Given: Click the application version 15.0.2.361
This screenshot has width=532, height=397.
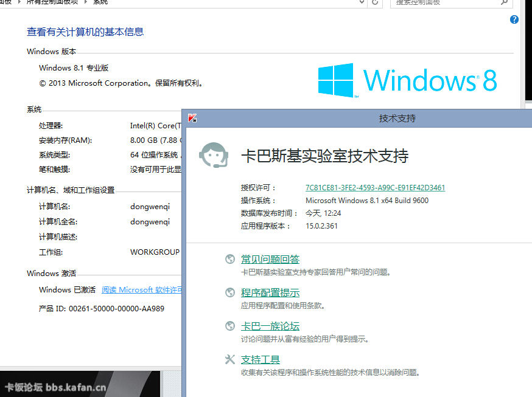Looking at the screenshot, I should click(x=321, y=226).
